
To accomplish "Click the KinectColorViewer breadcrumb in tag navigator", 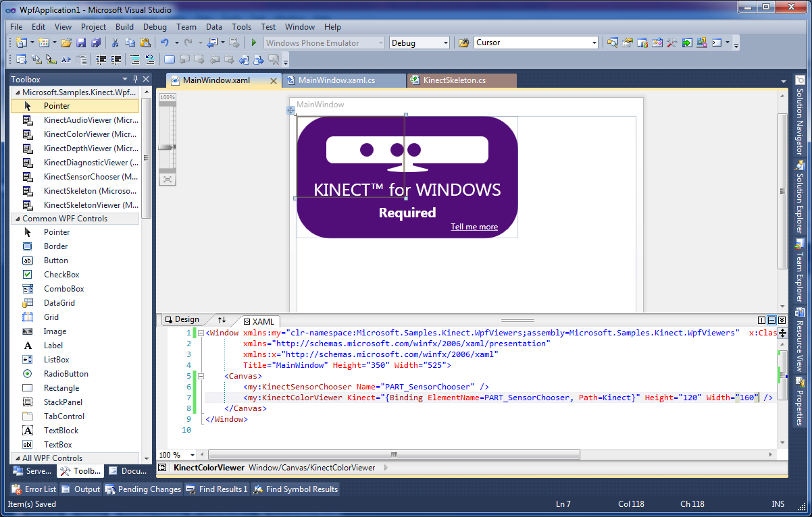I will point(209,467).
